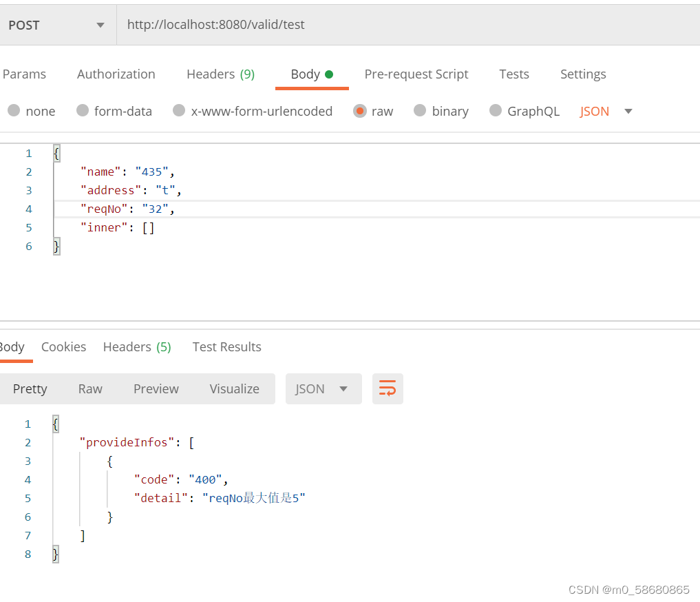Click the request URL input field
Viewport: 700px width, 602px height.
tap(408, 25)
